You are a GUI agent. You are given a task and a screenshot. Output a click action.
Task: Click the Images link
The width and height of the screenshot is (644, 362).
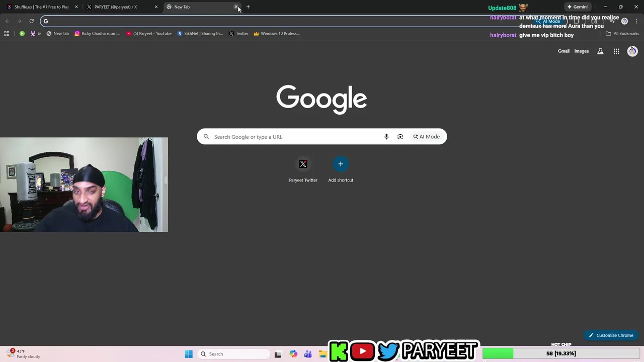(x=582, y=51)
